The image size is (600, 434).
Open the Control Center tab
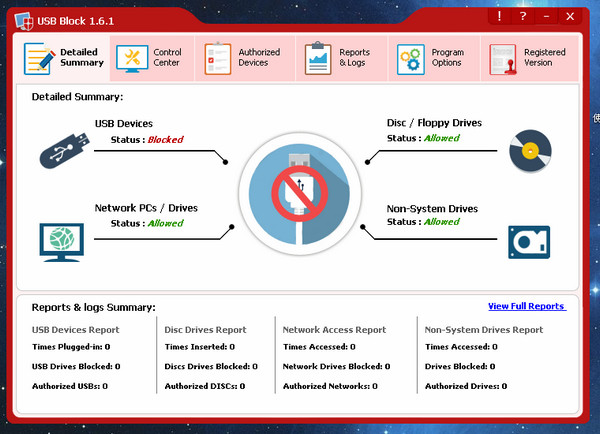tap(152, 58)
